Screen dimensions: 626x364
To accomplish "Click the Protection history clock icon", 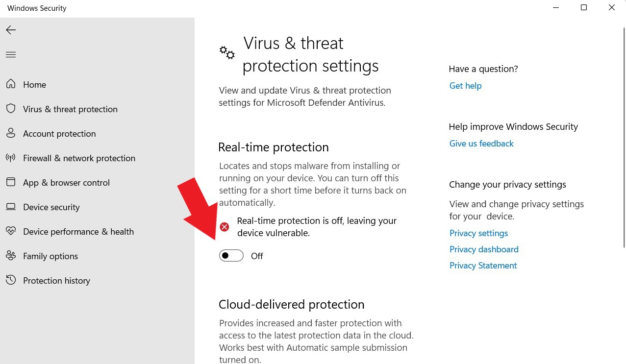I will [x=11, y=280].
